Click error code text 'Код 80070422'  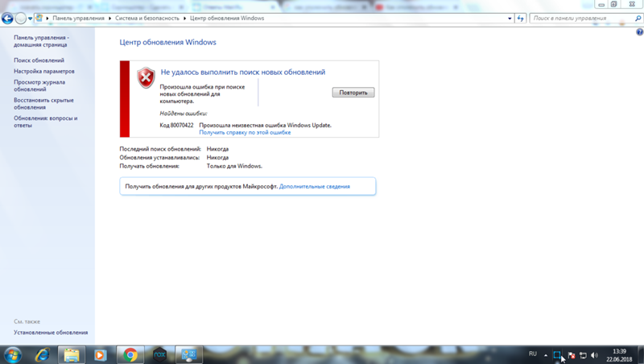[176, 125]
